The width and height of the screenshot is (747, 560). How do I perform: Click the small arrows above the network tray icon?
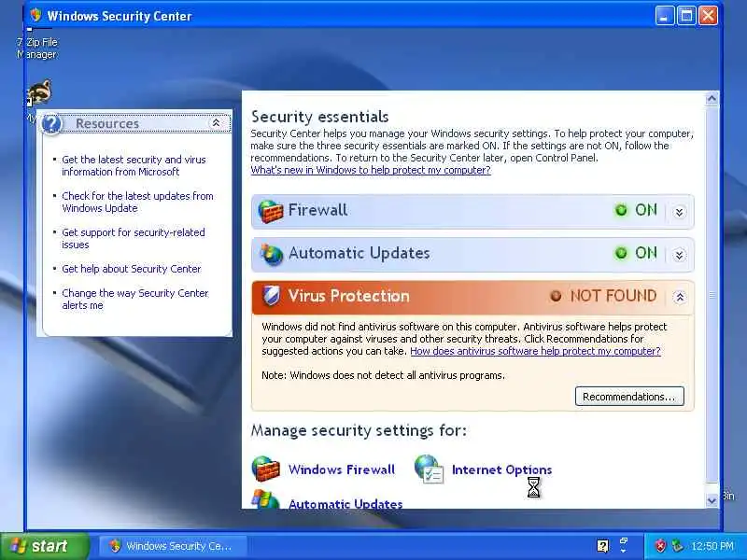coord(624,545)
